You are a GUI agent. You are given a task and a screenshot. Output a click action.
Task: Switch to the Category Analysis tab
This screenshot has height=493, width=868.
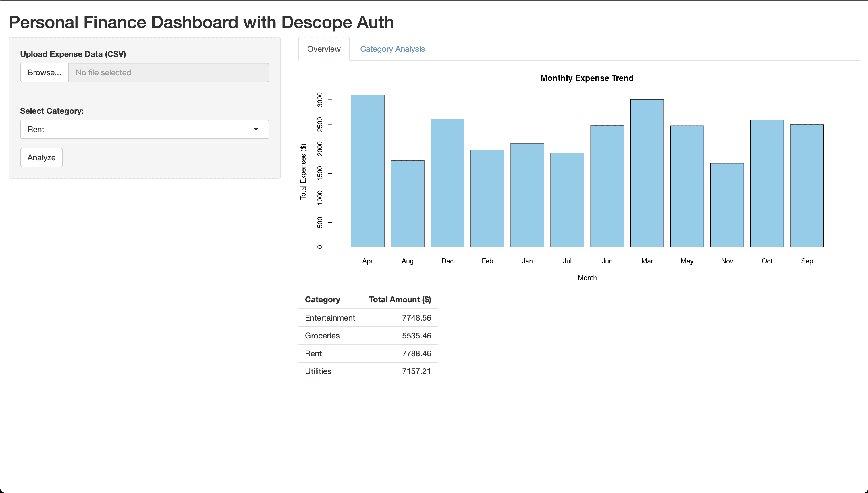point(392,49)
